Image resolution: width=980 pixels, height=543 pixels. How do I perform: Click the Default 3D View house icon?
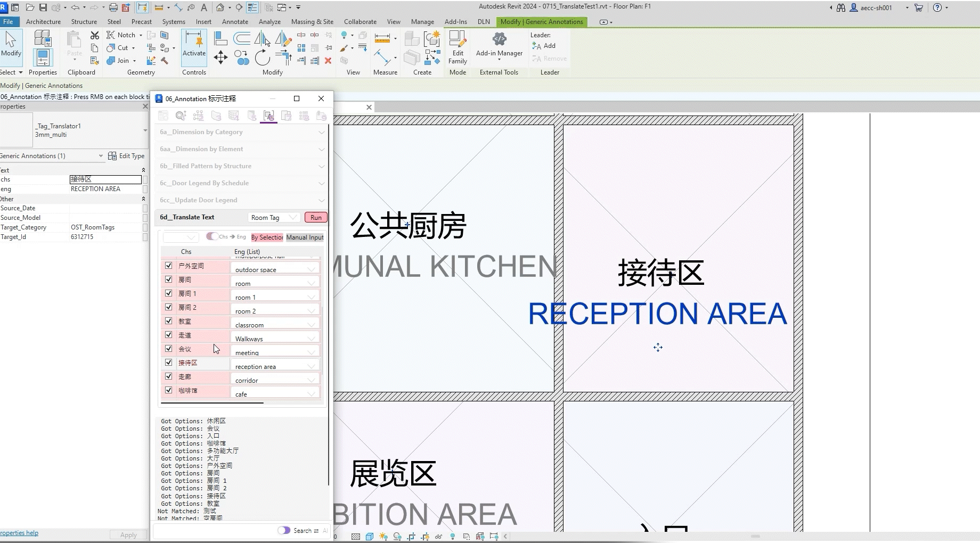coord(220,7)
